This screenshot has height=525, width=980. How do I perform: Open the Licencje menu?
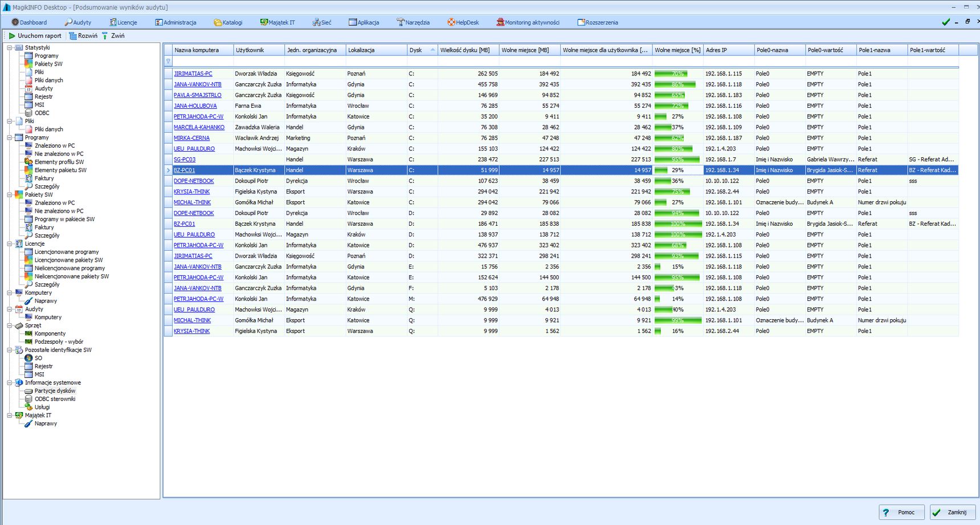tap(123, 22)
